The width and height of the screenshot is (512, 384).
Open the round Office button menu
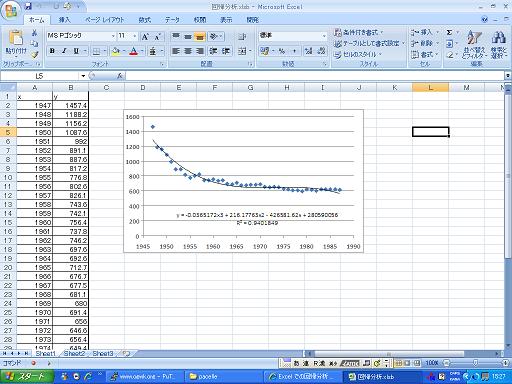pyautogui.click(x=11, y=10)
